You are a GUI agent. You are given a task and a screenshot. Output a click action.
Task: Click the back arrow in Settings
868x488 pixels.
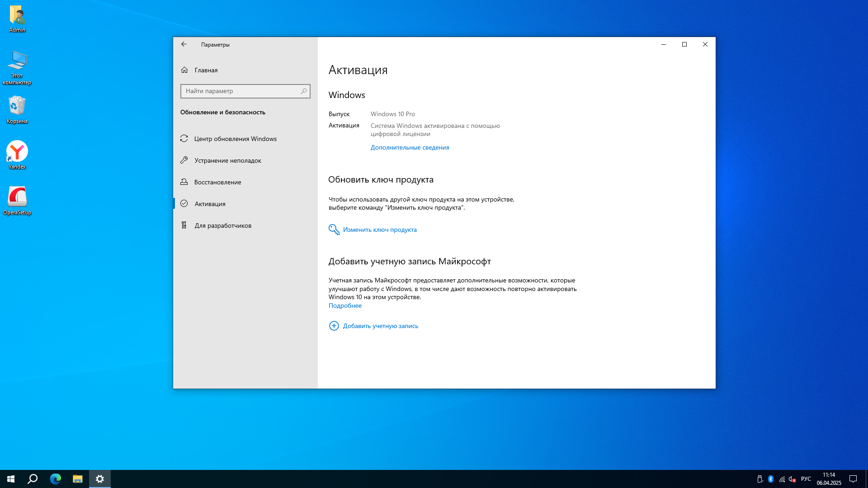pyautogui.click(x=184, y=44)
